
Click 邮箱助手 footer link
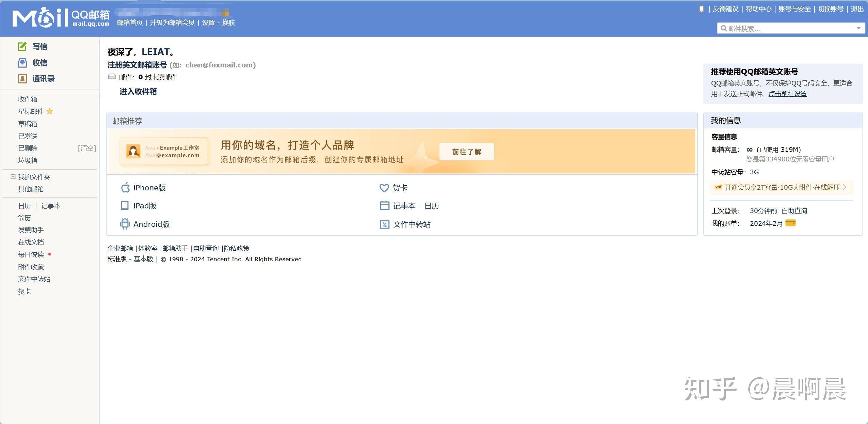coord(175,248)
